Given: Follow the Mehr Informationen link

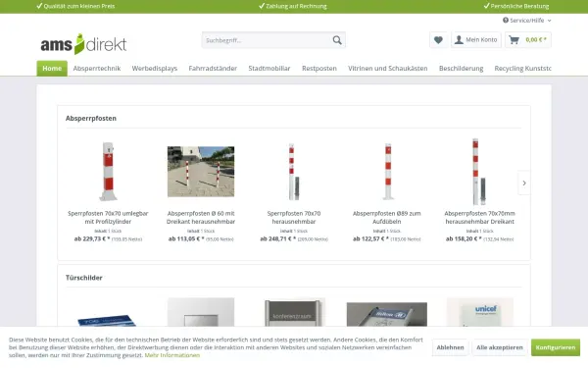Looking at the screenshot, I should (x=172, y=355).
